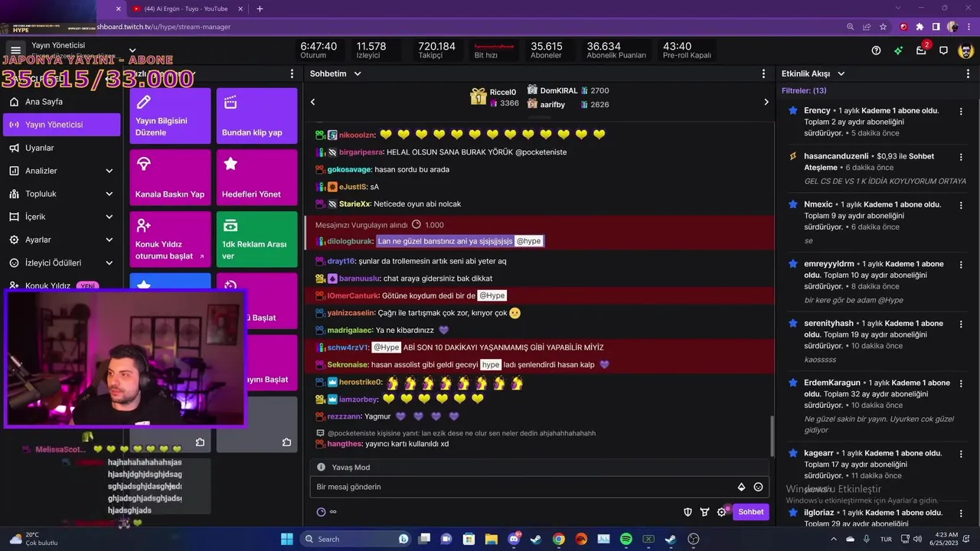The image size is (980, 551).
Task: Open the Hype channel avatar menu
Action: coord(966,51)
